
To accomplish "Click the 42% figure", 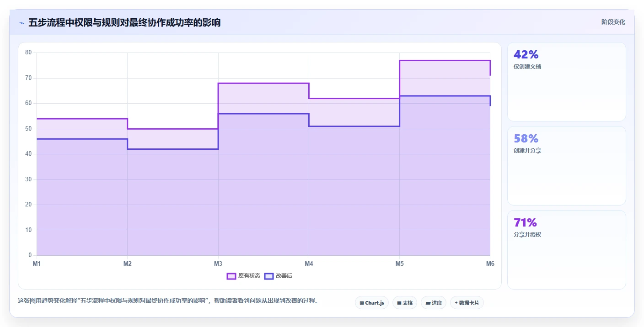I will click(526, 55).
